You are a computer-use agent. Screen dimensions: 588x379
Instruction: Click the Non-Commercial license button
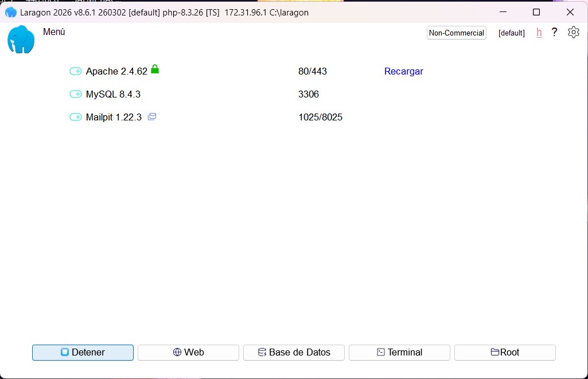(x=457, y=33)
